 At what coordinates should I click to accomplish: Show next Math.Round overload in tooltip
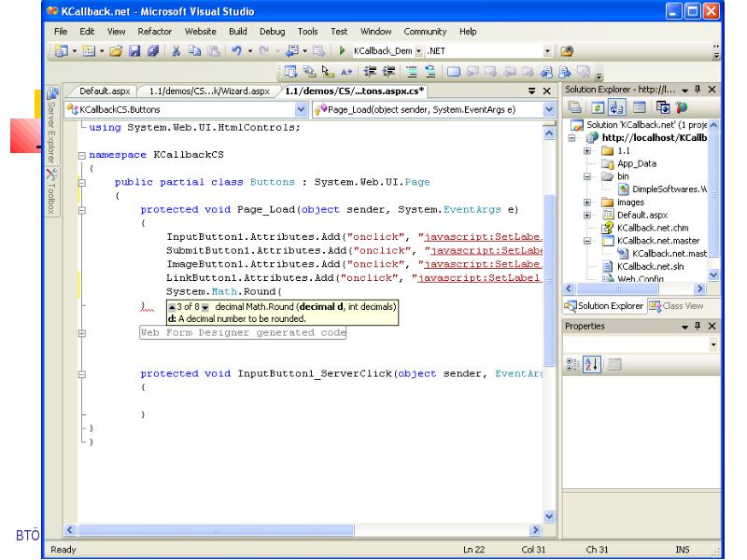point(204,308)
